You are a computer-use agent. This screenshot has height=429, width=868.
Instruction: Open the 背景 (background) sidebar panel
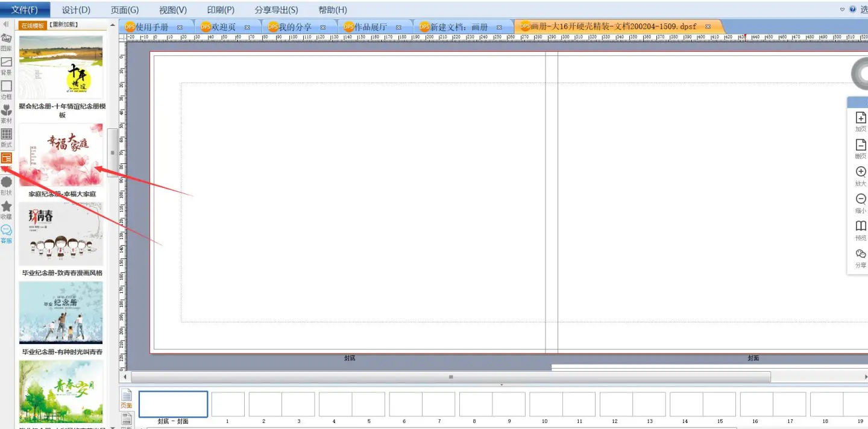pyautogui.click(x=6, y=66)
